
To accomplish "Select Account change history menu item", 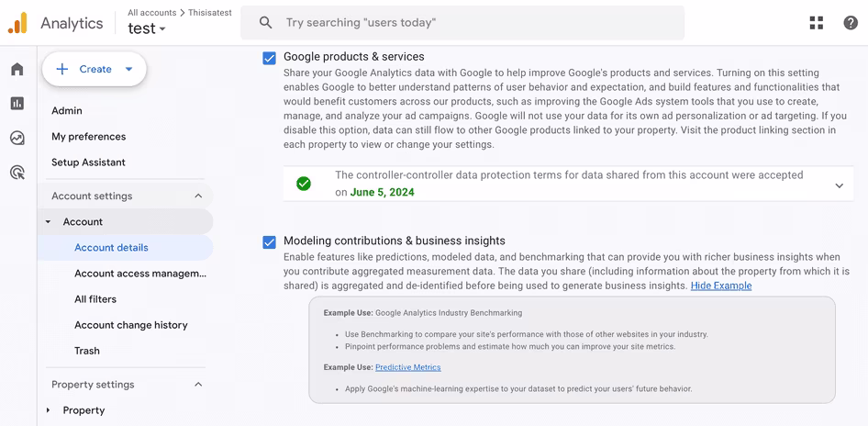I will click(131, 325).
